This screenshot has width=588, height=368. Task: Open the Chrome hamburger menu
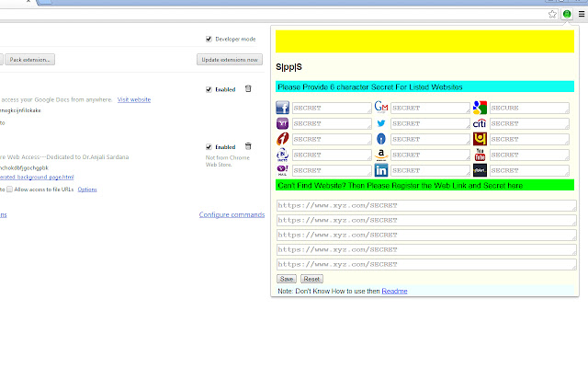pos(582,15)
